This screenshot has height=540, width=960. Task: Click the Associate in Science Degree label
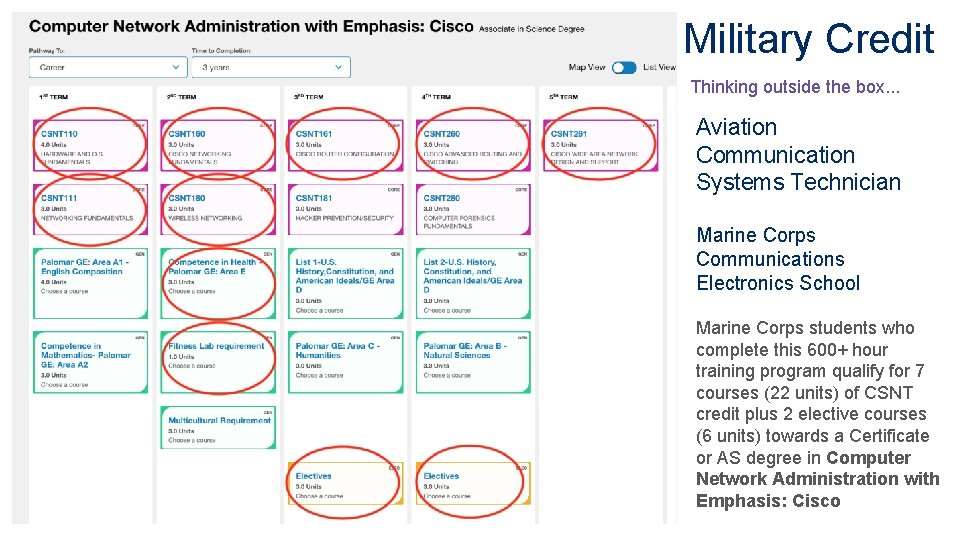(531, 29)
